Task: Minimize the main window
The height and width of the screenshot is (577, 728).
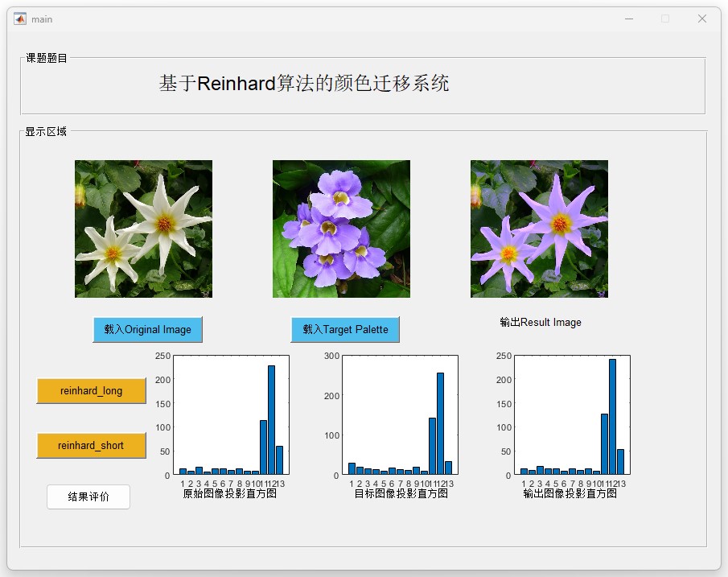Action: [629, 19]
